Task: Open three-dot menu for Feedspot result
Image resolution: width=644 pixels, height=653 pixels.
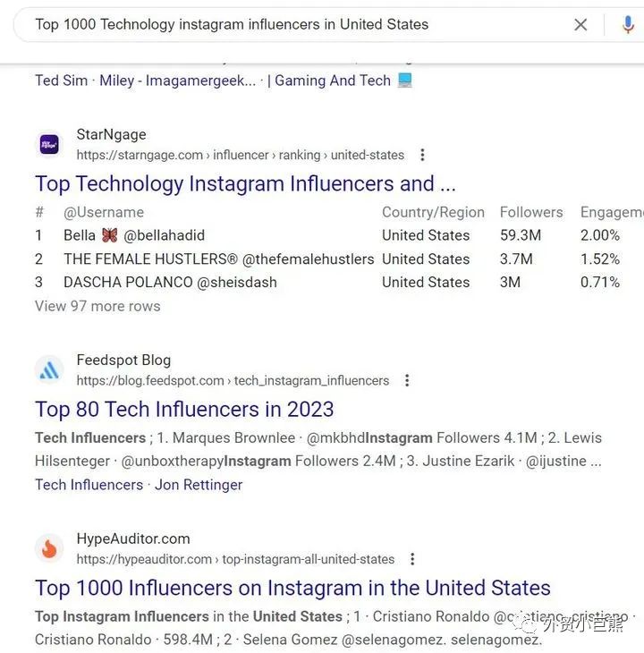Action: click(407, 380)
